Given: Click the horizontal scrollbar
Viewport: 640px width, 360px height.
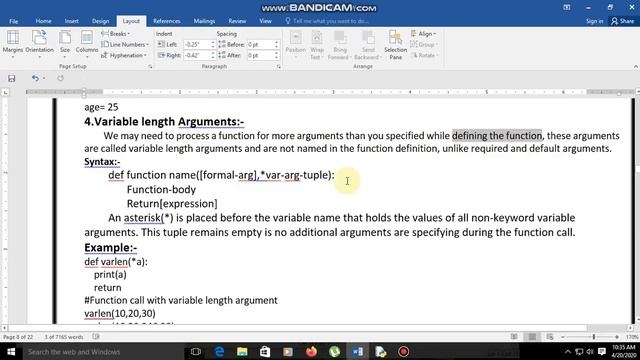Looking at the screenshot, I should pyautogui.click(x=298, y=328).
